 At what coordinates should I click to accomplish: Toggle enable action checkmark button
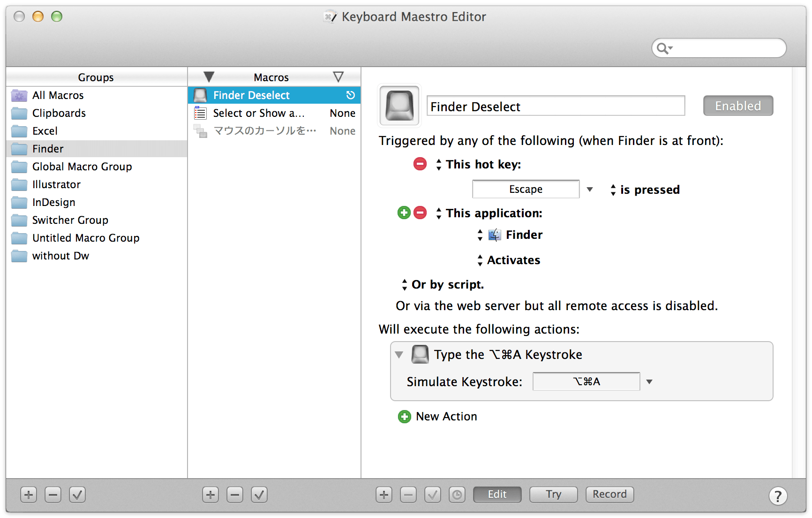[433, 495]
